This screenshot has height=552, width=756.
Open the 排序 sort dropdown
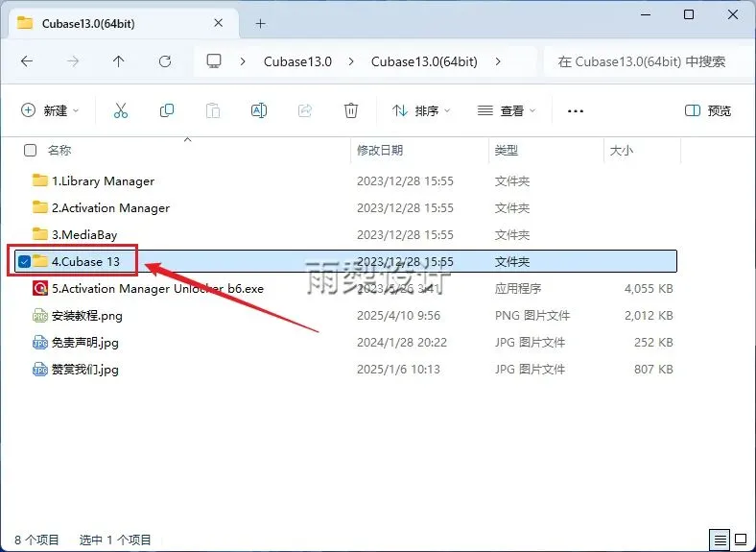421,110
